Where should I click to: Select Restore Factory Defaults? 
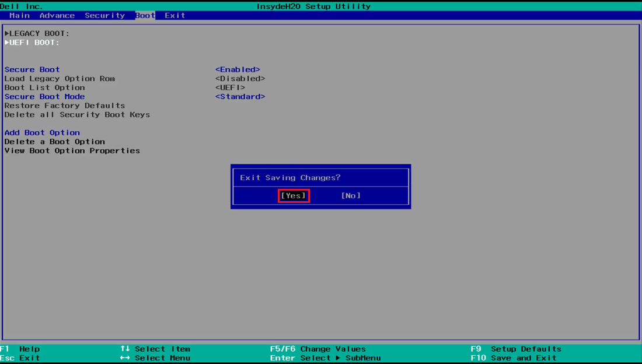[65, 106]
